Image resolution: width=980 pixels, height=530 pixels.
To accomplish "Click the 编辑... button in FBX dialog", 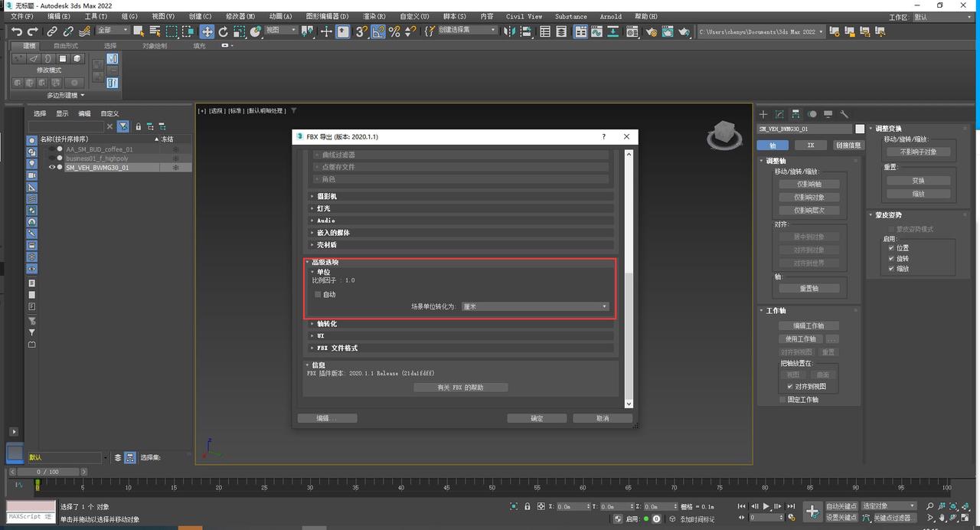I will 327,418.
